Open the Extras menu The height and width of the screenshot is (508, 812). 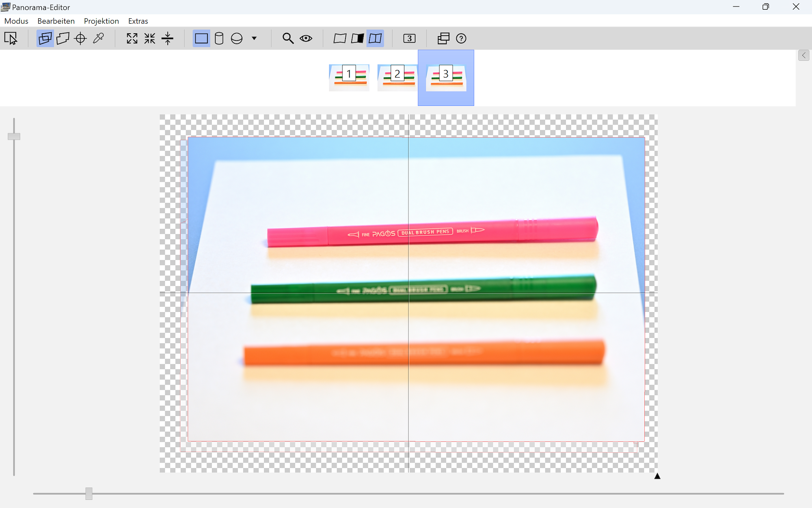(138, 21)
